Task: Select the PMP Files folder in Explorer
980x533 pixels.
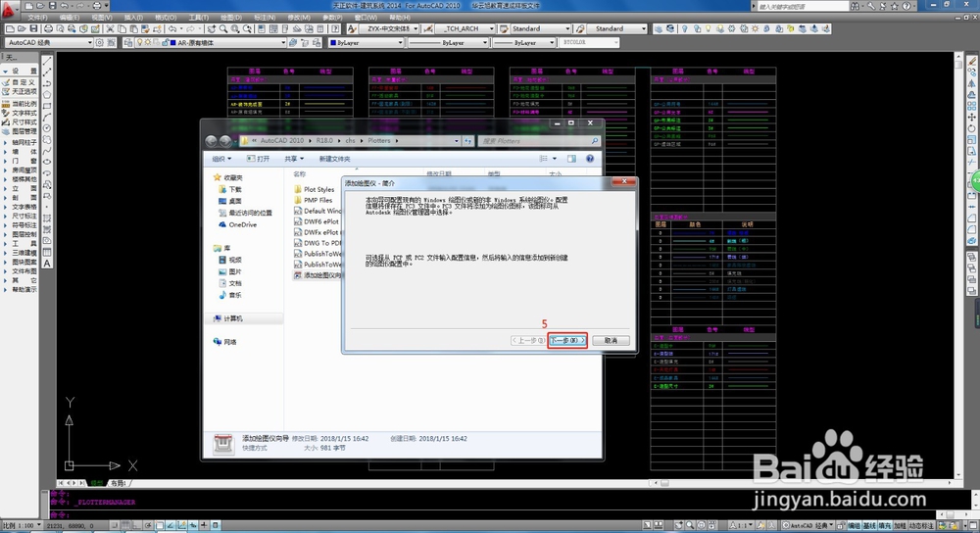Action: coord(314,200)
